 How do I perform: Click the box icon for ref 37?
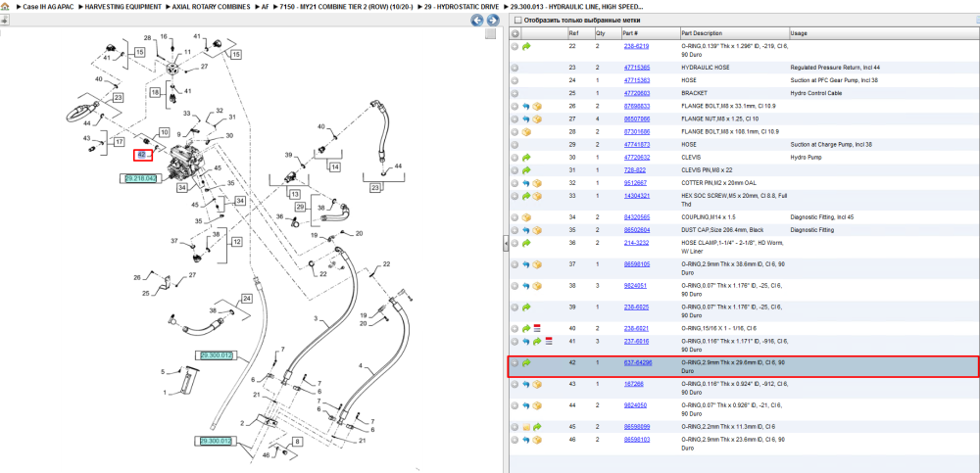(537, 264)
